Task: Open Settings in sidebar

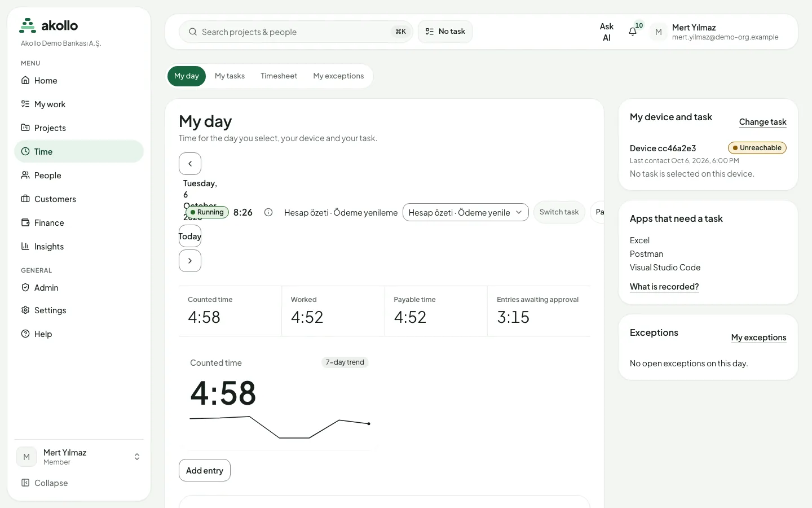Action: [x=79, y=310]
